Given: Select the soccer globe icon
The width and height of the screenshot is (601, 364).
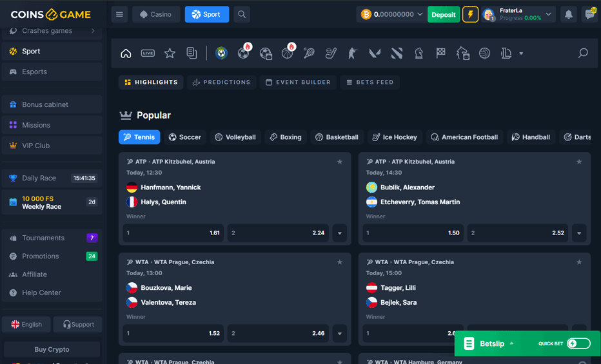Looking at the screenshot, I should click(221, 53).
